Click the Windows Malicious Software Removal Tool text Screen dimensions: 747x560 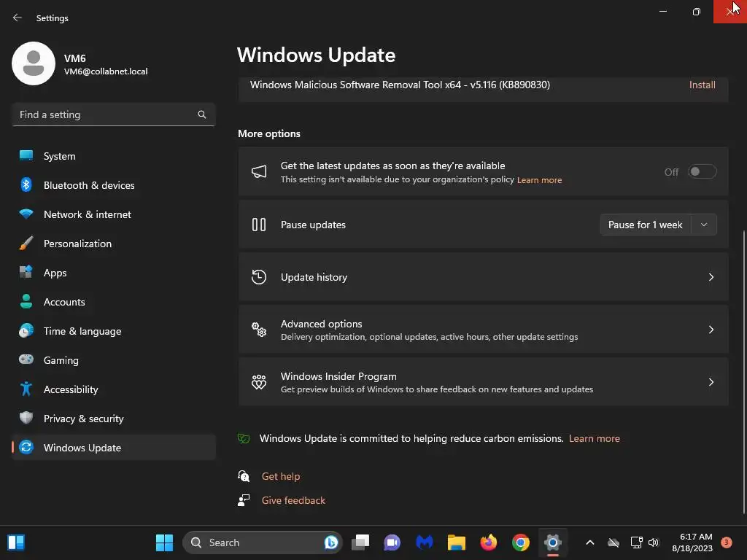(400, 85)
